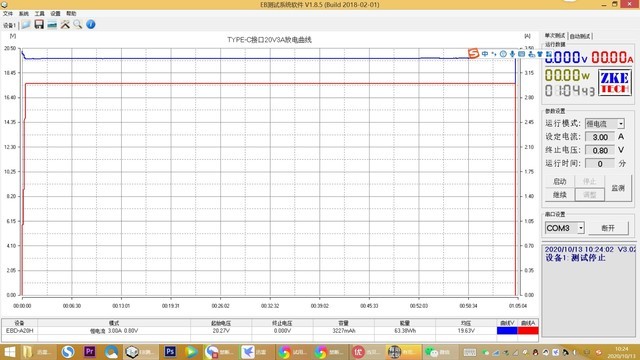This screenshot has height=360, width=640.
Task: Expand the 运行模式 mode dropdown
Action: pos(620,124)
